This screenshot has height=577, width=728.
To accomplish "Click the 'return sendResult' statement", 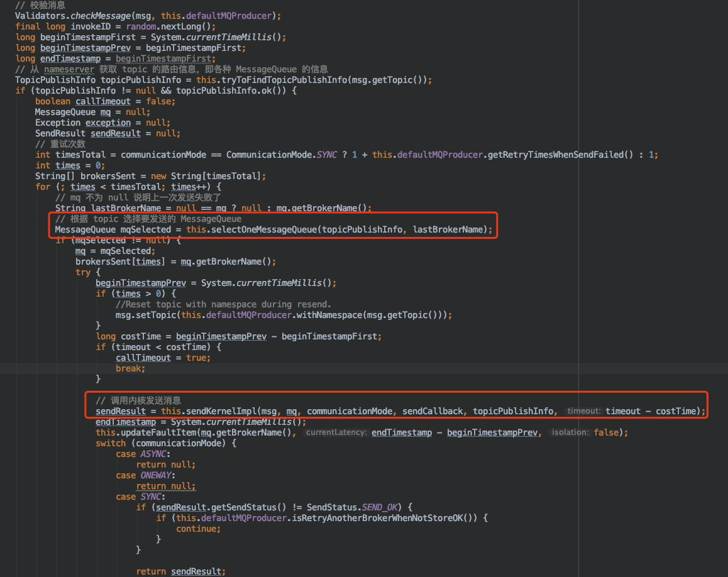I will coord(180,571).
